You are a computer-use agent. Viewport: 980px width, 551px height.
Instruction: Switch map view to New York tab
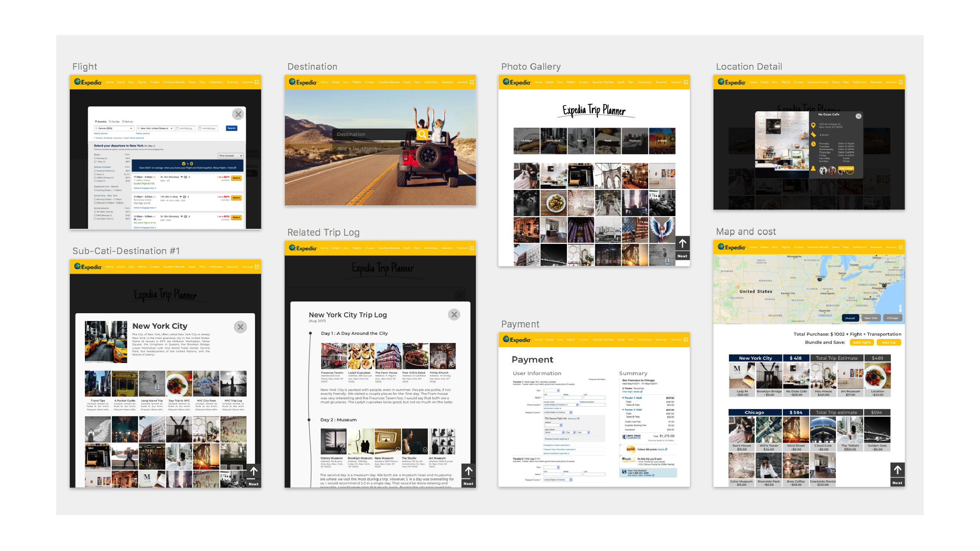[871, 318]
